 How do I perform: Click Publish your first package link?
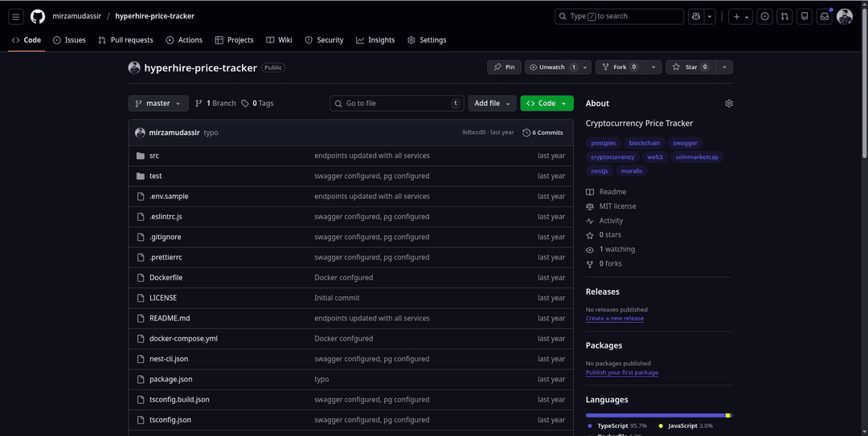tap(621, 373)
